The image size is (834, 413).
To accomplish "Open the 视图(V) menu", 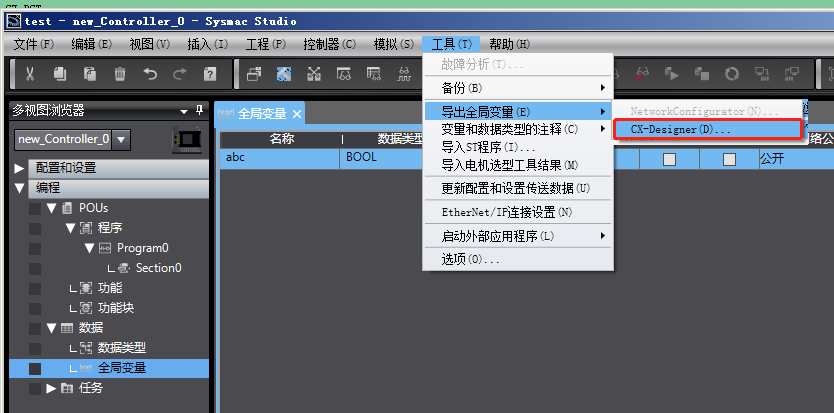I will (149, 44).
